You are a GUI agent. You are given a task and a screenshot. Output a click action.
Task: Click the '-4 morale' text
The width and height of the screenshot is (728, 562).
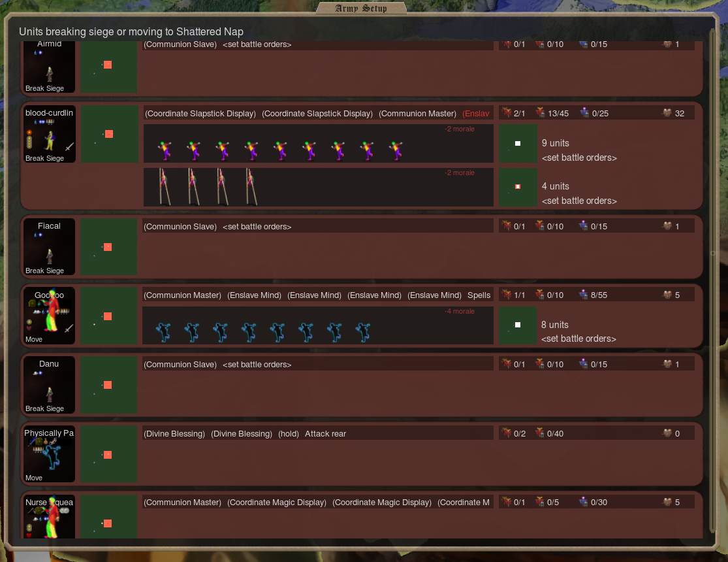pos(459,312)
